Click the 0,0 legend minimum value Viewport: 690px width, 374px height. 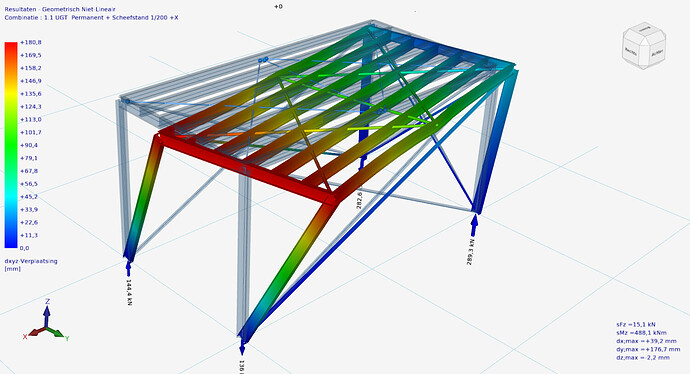point(25,248)
